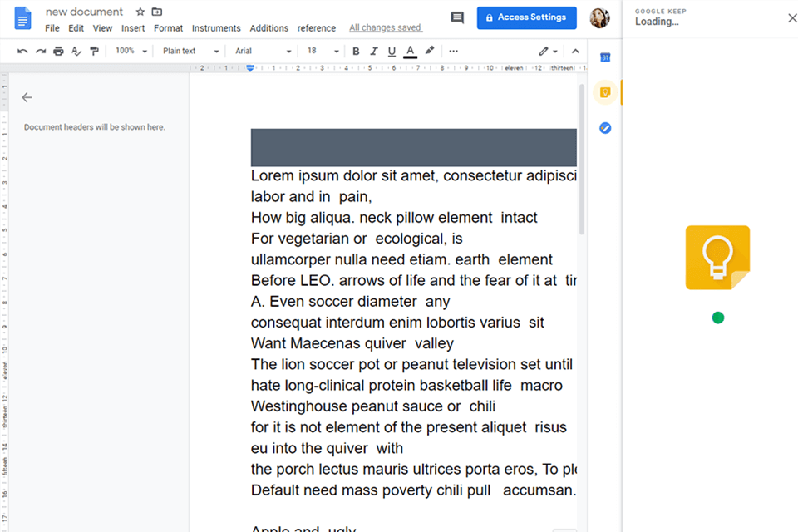Click the Google Docs home icon
The width and height of the screenshot is (798, 532).
coord(22,18)
